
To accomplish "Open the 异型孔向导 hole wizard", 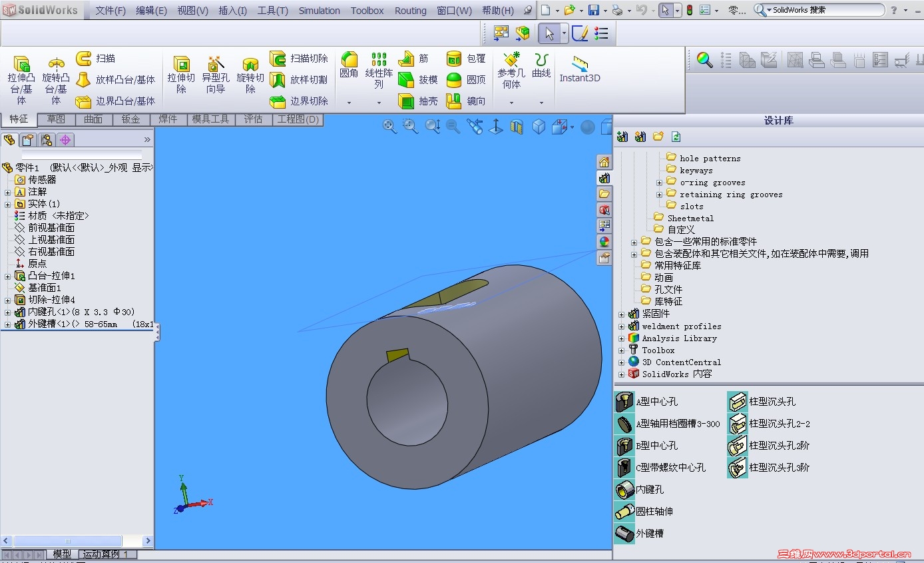I will 216,75.
